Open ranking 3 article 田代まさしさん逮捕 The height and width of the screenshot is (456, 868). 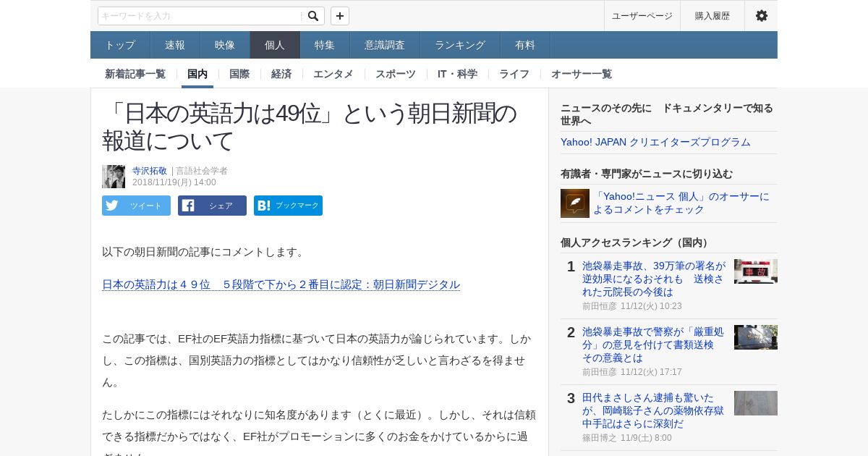(x=654, y=410)
